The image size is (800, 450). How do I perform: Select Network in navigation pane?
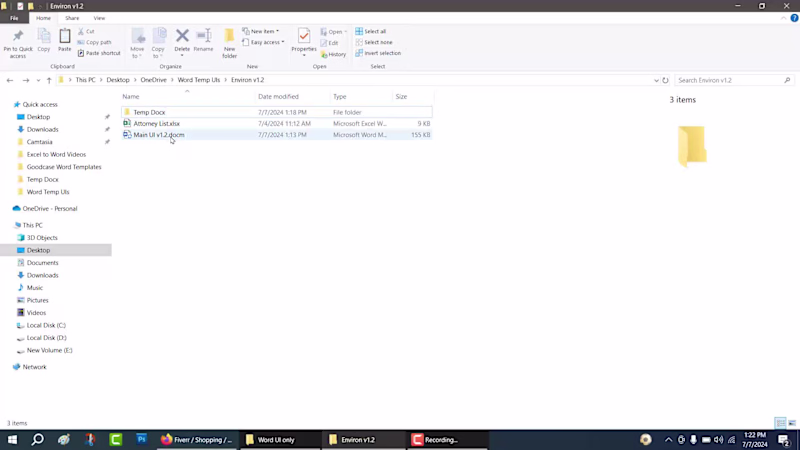coord(34,367)
